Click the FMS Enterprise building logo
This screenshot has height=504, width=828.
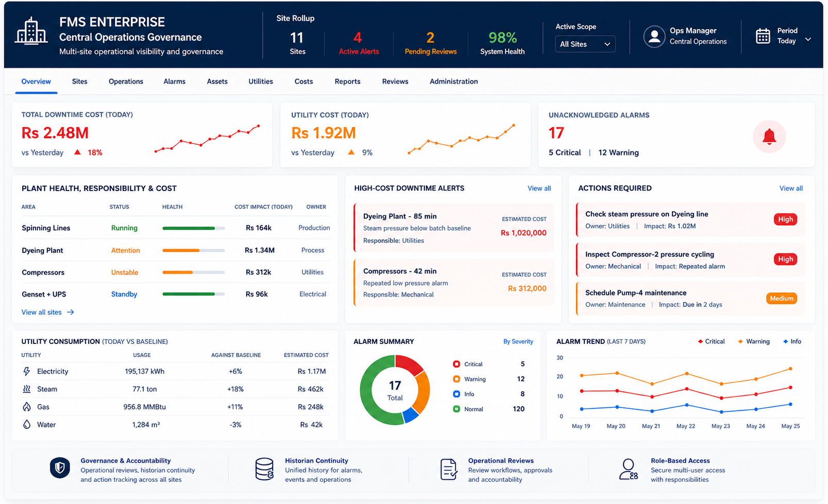31,31
